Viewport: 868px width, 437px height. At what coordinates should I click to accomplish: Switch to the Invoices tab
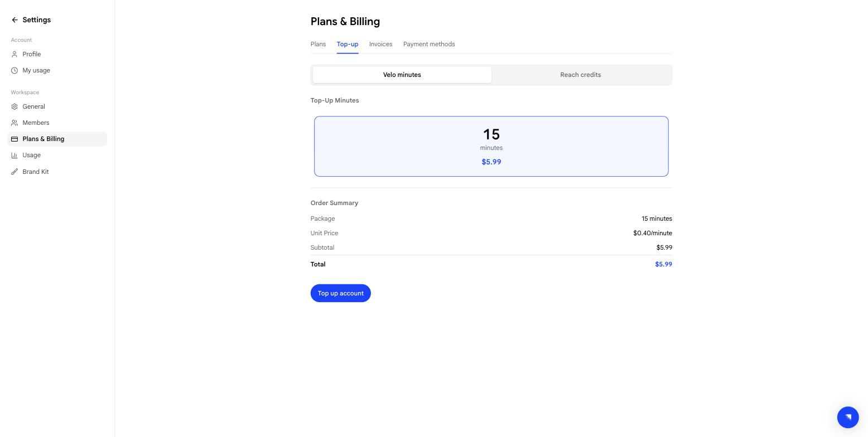(x=380, y=44)
